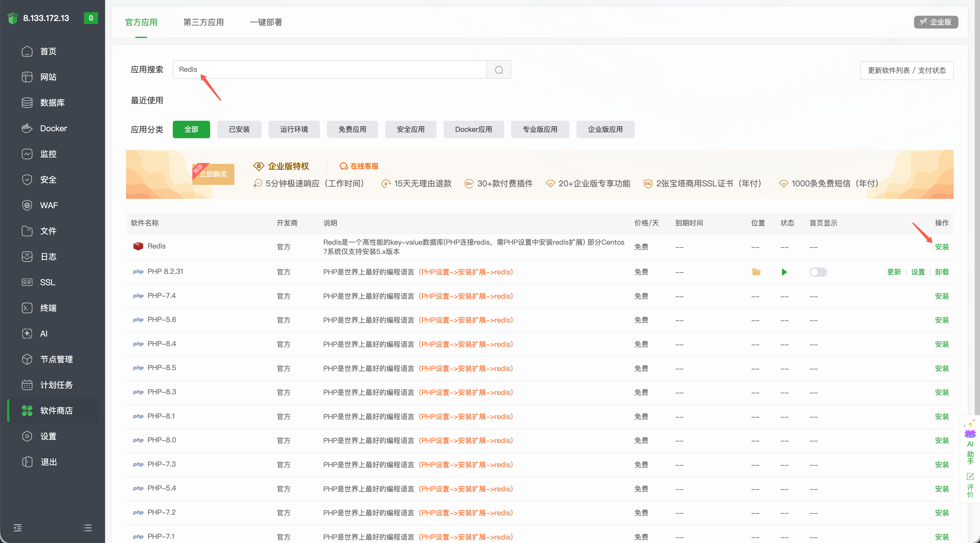Open the 数据库 database sidebar icon

pos(27,103)
